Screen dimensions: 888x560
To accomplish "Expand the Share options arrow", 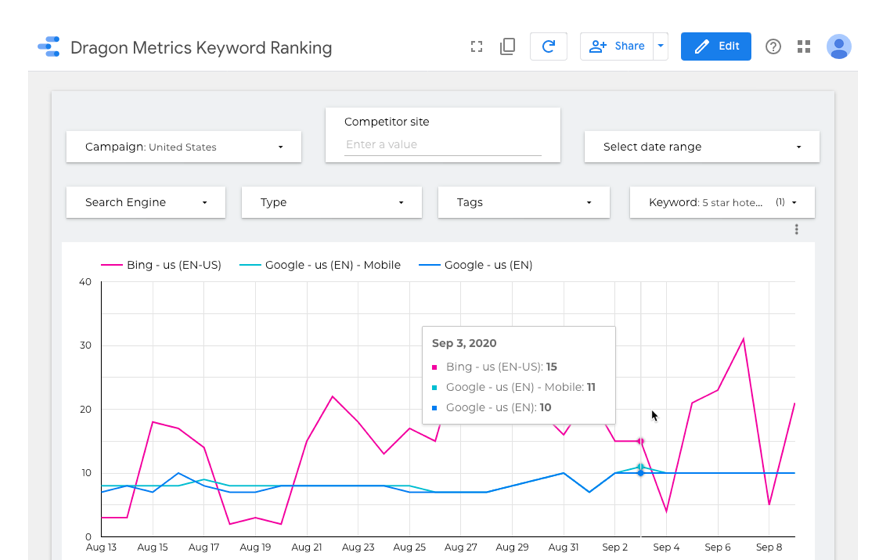I will [660, 46].
